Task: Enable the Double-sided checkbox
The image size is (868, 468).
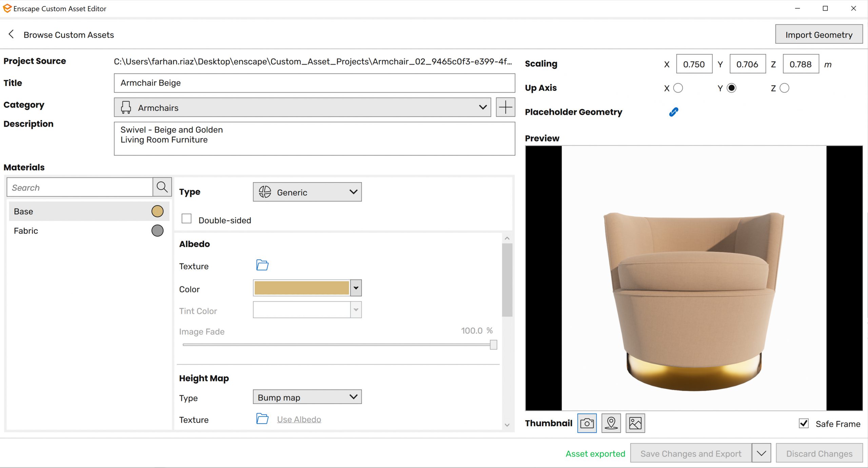Action: (x=186, y=219)
